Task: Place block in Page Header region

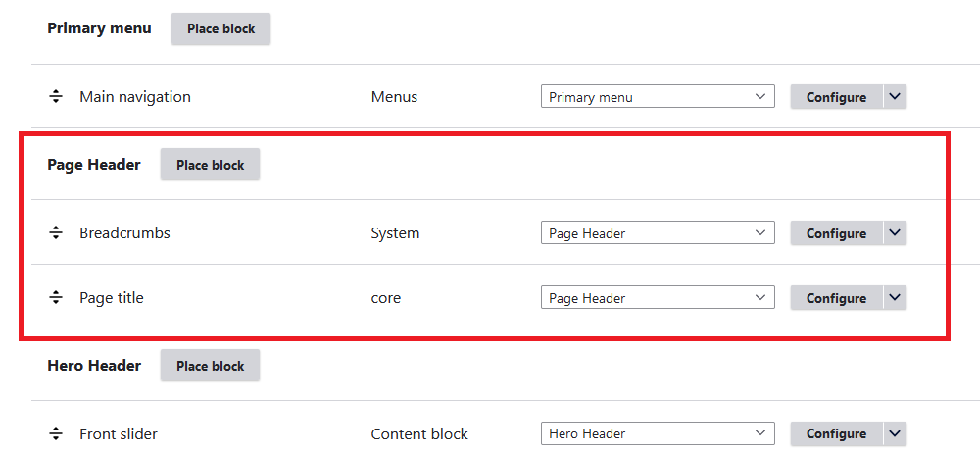Action: [210, 165]
